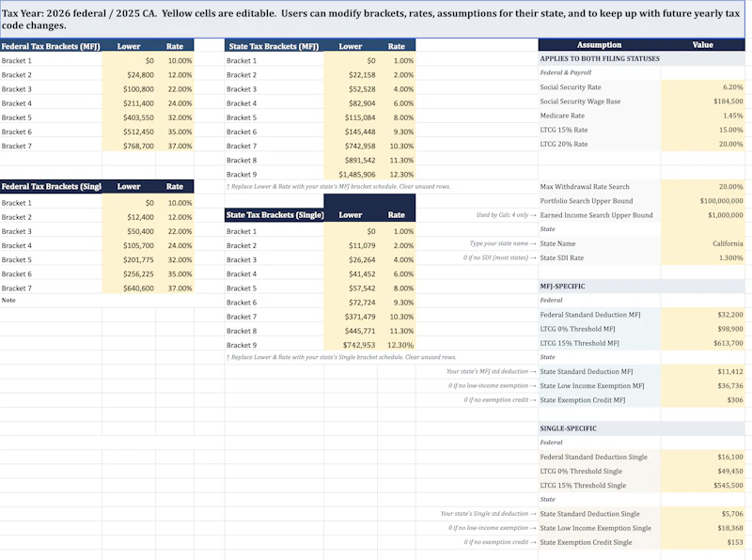
Task: Select the $12,400 federal Single lower bound cell
Action: 129,217
